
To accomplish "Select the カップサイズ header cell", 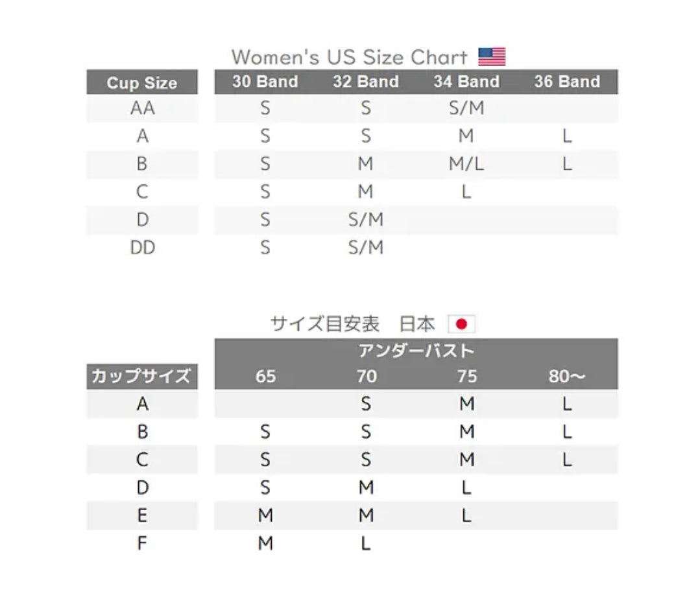I will point(142,377).
